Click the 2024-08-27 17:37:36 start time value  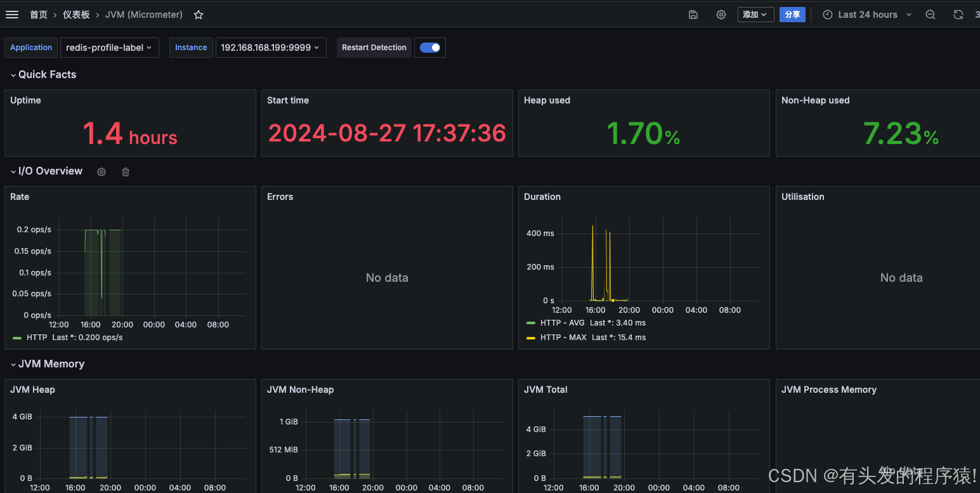click(387, 133)
